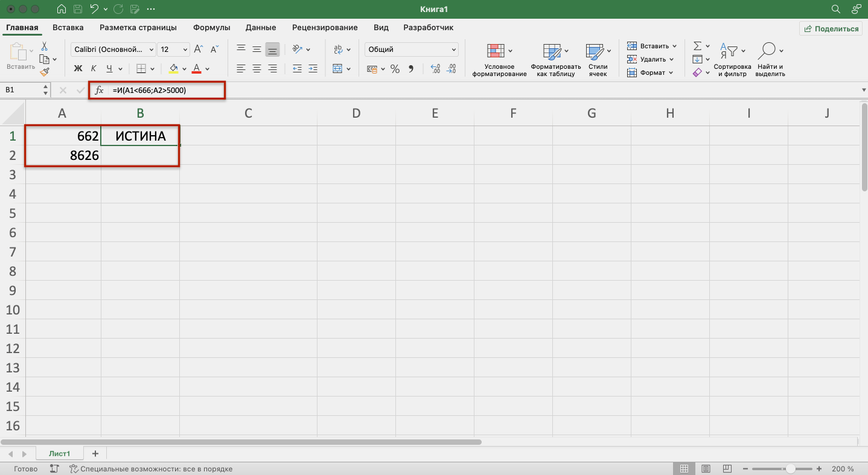Toggle italic formatting with К button
The width and height of the screenshot is (868, 475).
click(x=94, y=69)
